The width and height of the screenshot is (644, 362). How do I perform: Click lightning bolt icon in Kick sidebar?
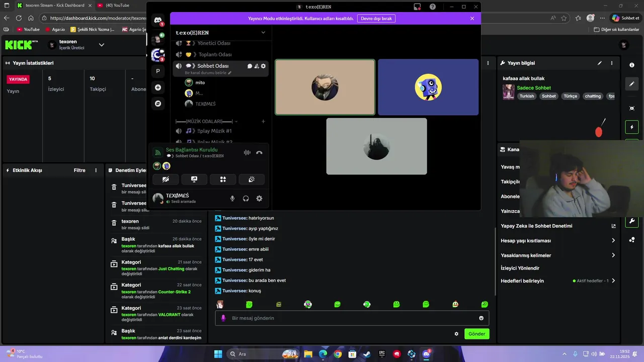click(632, 127)
